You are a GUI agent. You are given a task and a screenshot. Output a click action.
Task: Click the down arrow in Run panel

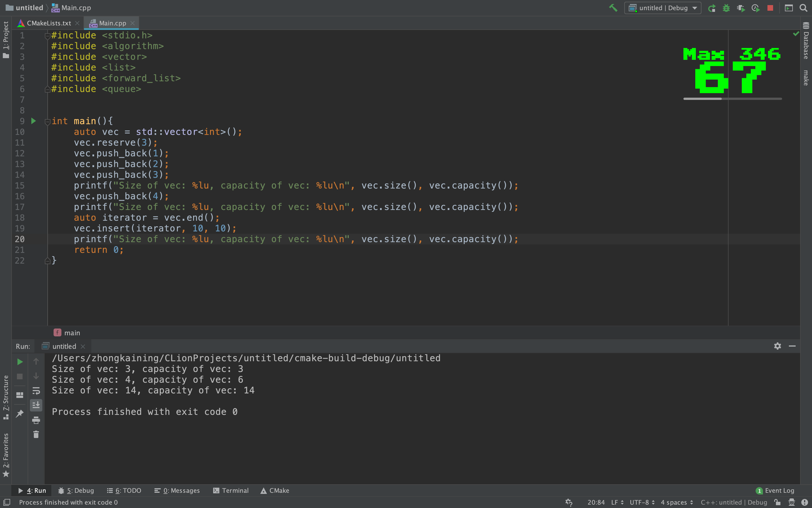(36, 376)
